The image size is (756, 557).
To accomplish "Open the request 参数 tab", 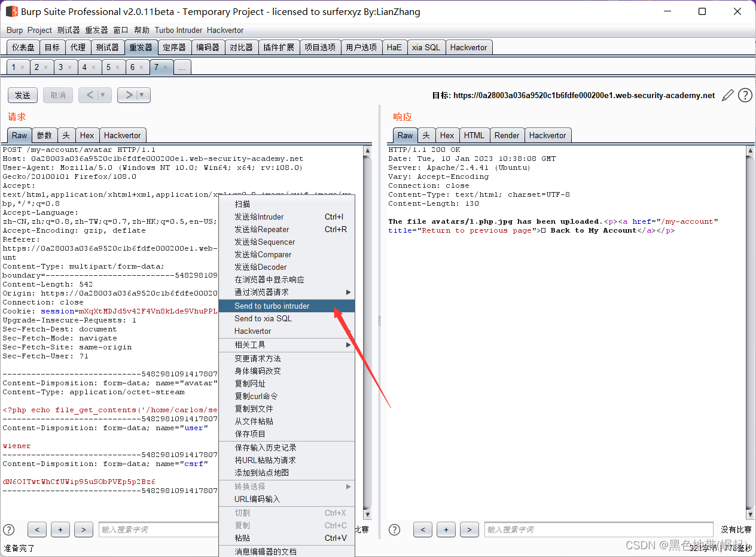I will (45, 135).
